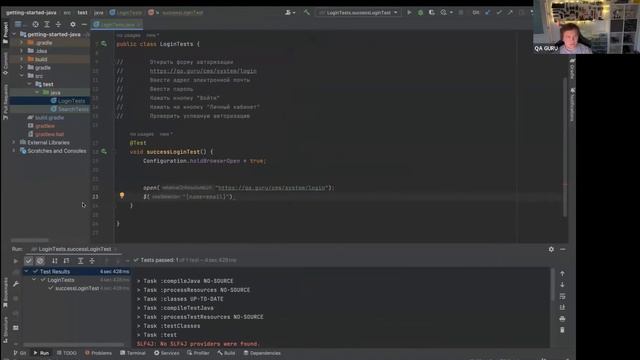Open the profiler run options icon

point(445,13)
